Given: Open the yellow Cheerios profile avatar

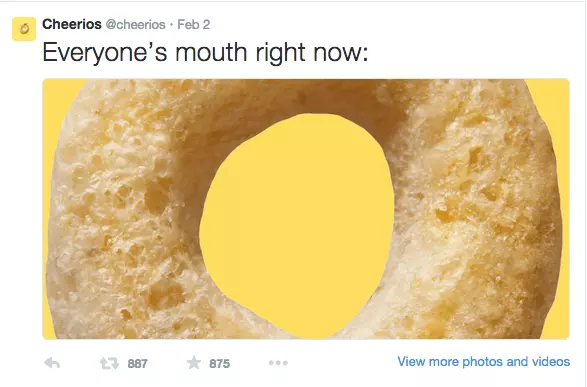Looking at the screenshot, I should (x=24, y=29).
